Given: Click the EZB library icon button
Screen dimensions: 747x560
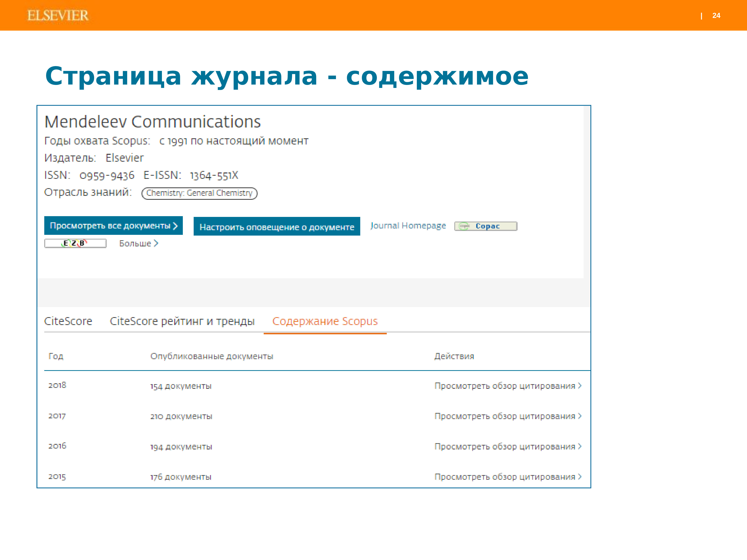Looking at the screenshot, I should tap(75, 243).
